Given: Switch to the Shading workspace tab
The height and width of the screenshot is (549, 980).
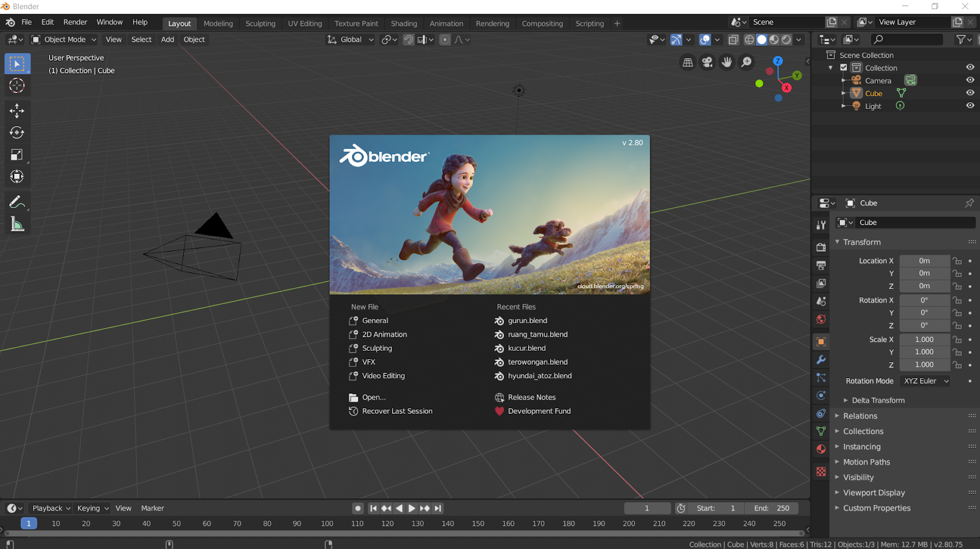Looking at the screenshot, I should pos(404,23).
